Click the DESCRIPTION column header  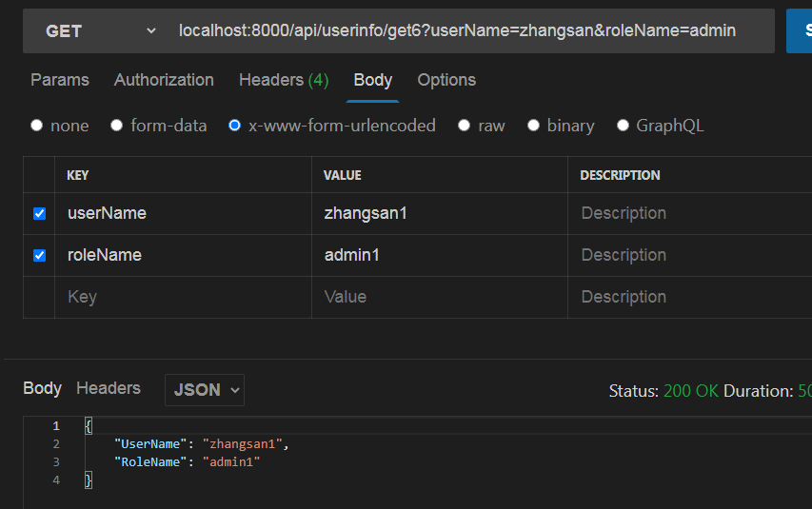(x=620, y=175)
